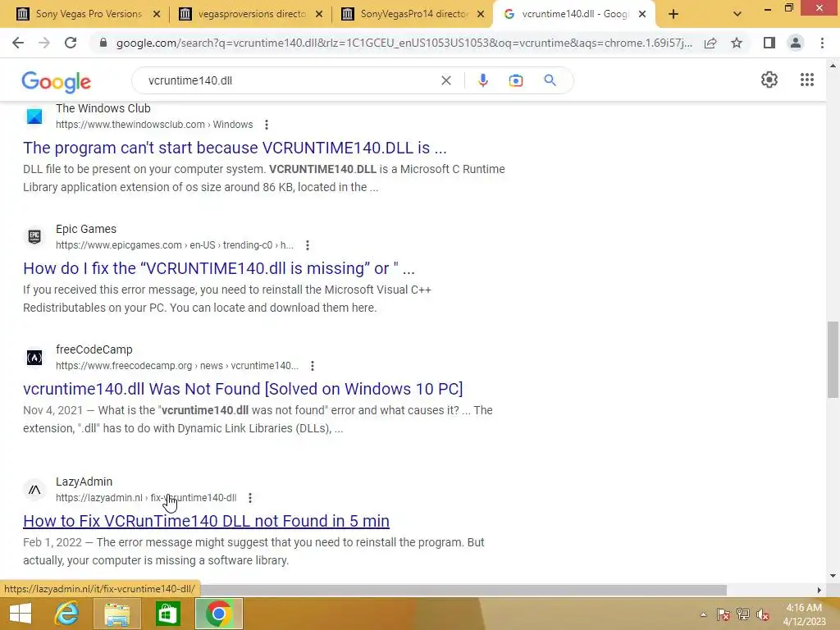
Task: Click the muted volume tray icon
Action: (x=763, y=614)
